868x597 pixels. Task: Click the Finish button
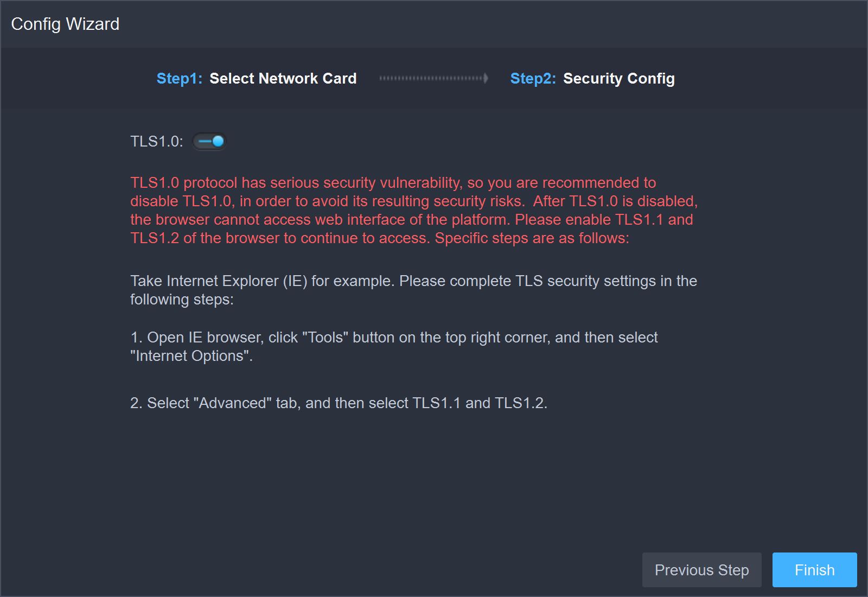click(x=814, y=570)
